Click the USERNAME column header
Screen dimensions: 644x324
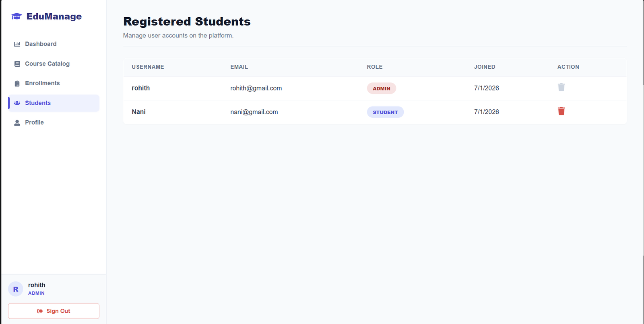(x=148, y=67)
